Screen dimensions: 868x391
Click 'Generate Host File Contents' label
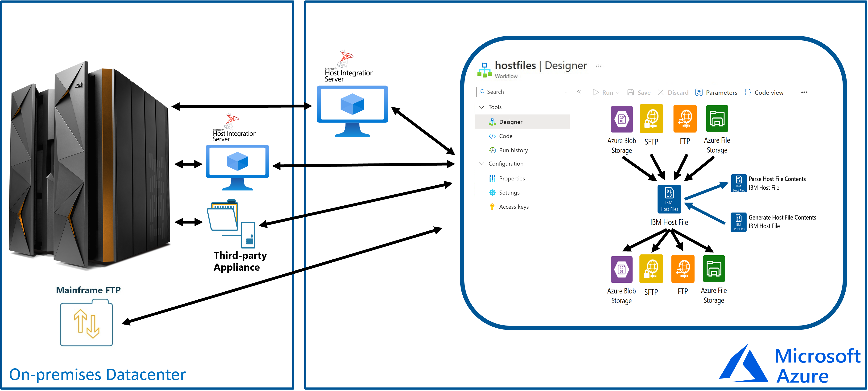click(x=782, y=217)
